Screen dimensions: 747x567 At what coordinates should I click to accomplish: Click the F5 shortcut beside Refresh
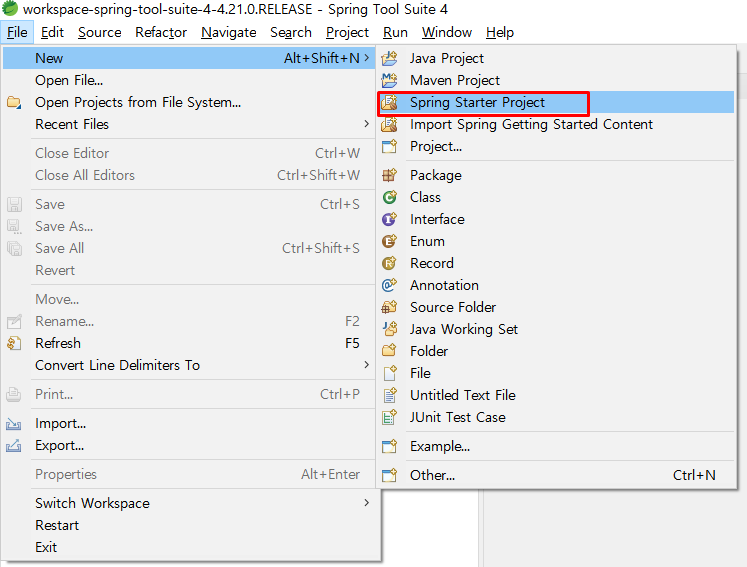(353, 343)
